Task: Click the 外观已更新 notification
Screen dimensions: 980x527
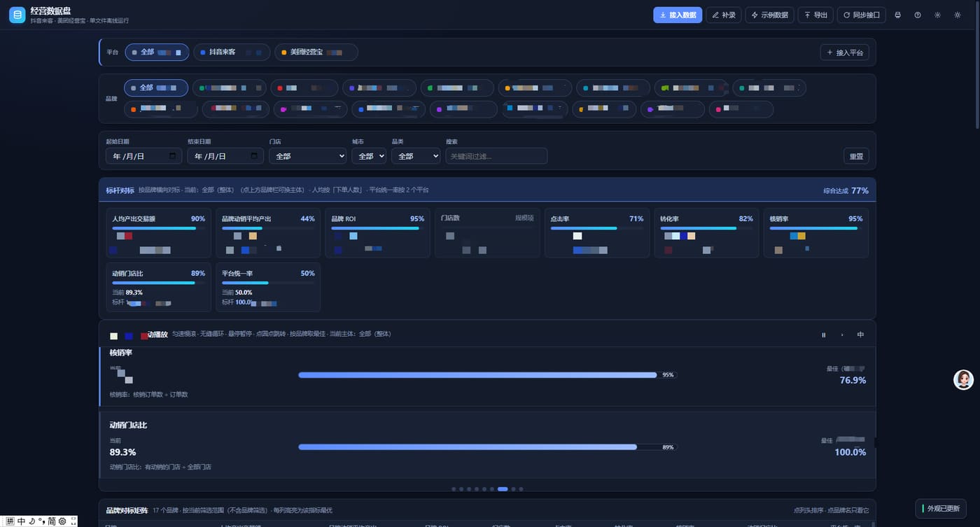Action: 941,509
